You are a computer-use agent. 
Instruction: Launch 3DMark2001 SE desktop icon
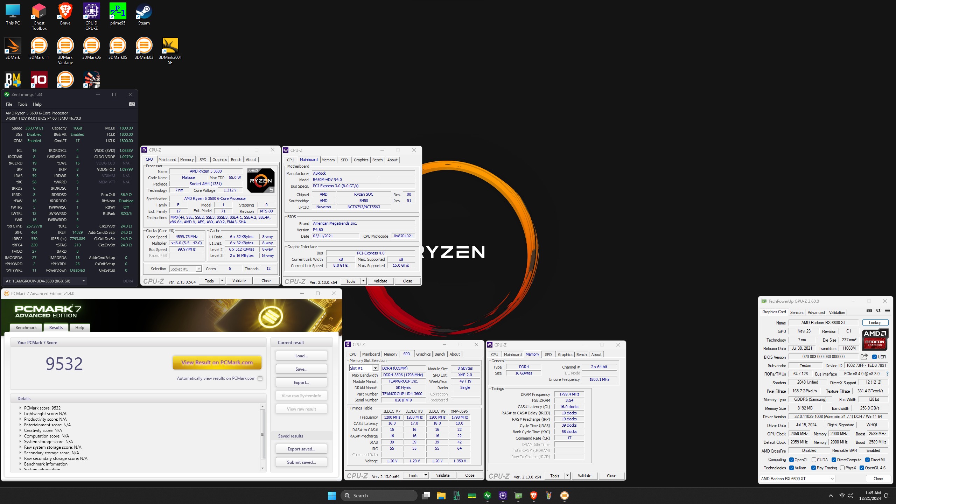(170, 51)
